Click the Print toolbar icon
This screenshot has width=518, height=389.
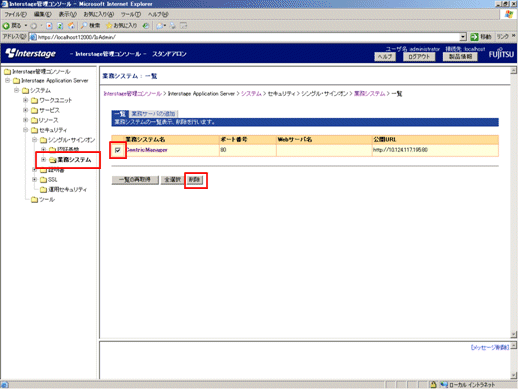[x=173, y=26]
